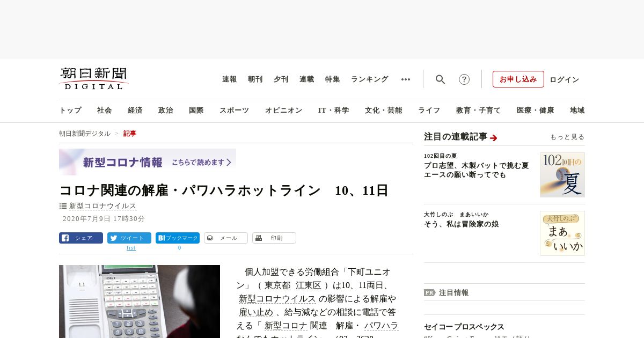This screenshot has width=644, height=338.
Task: Bookmark article with Hatena ブックマーク
Action: (x=178, y=238)
